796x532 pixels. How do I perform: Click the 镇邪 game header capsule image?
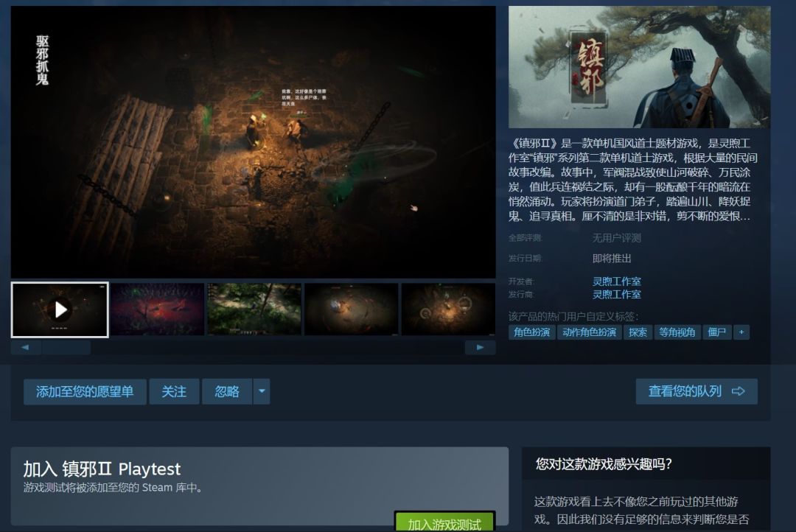coord(639,67)
